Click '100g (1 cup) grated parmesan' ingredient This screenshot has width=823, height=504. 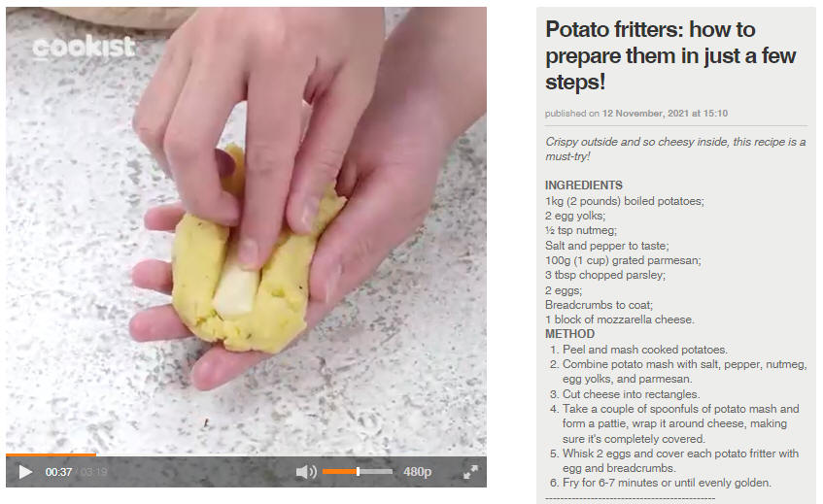623,260
